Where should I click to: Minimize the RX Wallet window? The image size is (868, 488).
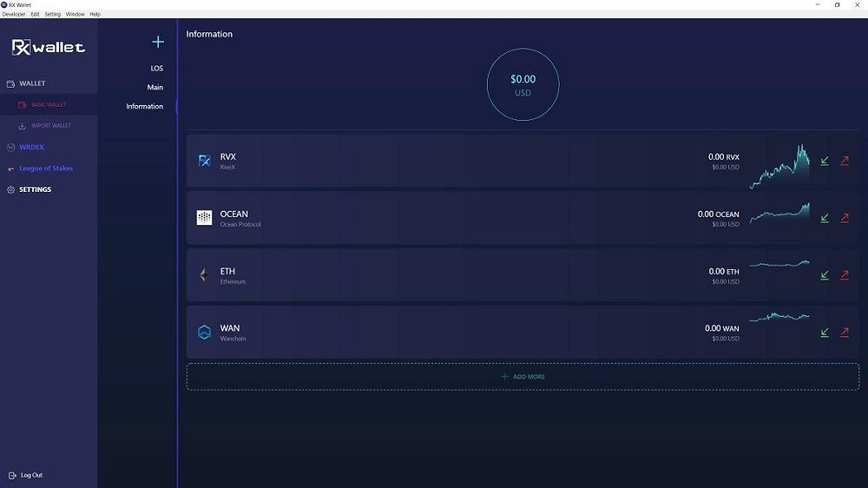tap(818, 4)
